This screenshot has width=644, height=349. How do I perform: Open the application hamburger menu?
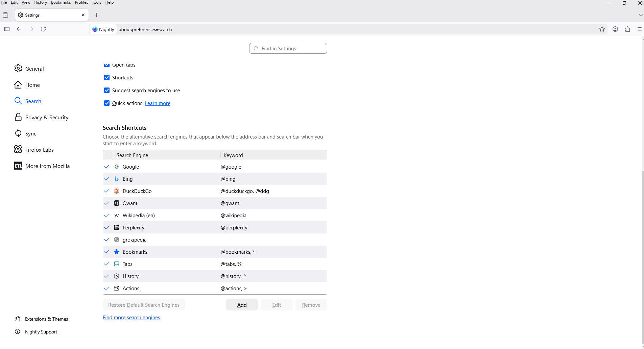[639, 29]
